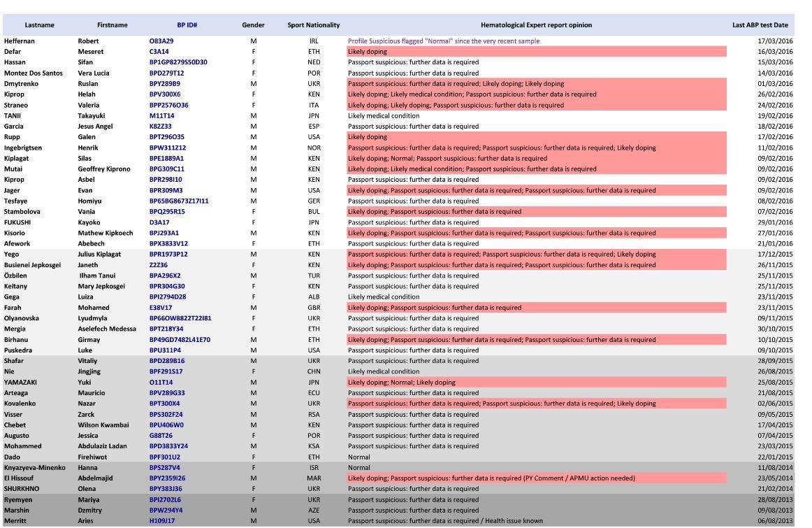Screen dimensions: 812x528
Task: Select lastname Merritt
Action: coord(15,521)
